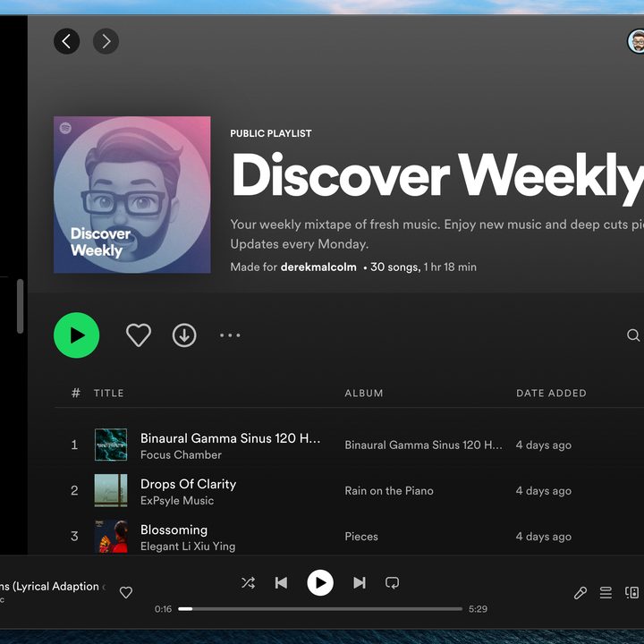Image resolution: width=644 pixels, height=644 pixels.
Task: Toggle shuffle in the player bar
Action: (x=248, y=583)
